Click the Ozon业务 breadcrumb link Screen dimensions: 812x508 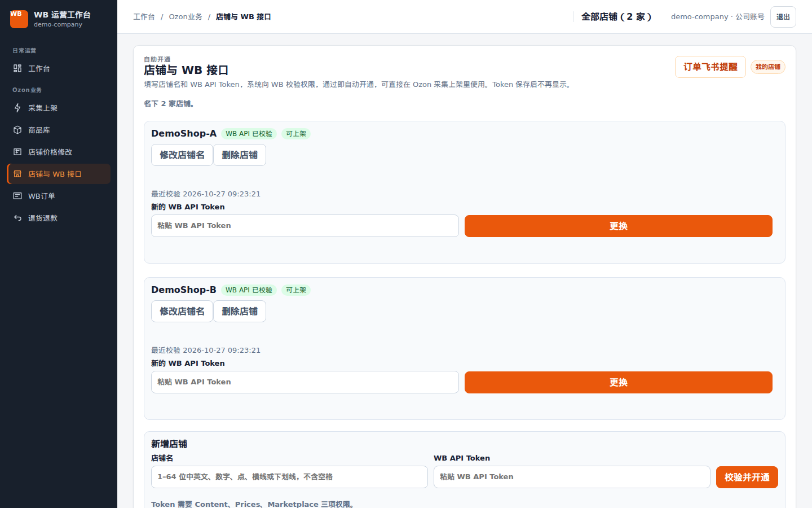click(x=186, y=17)
